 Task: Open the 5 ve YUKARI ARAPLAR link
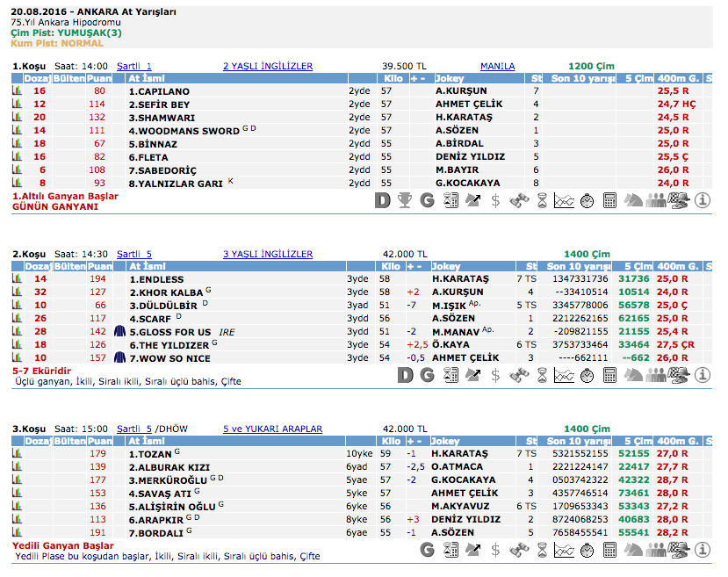272,429
